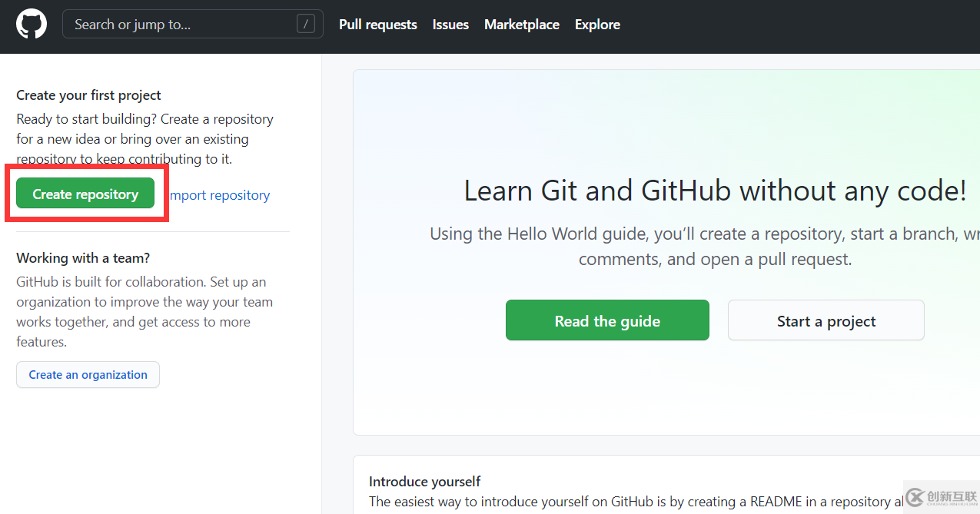Click the Hello World guide description text
980x514 pixels.
pos(705,247)
